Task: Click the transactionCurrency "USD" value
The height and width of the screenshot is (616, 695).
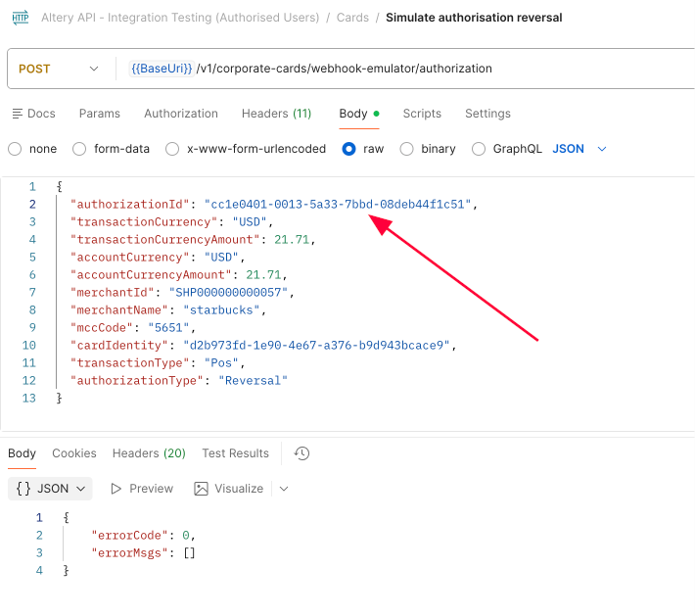Action: click(x=250, y=221)
